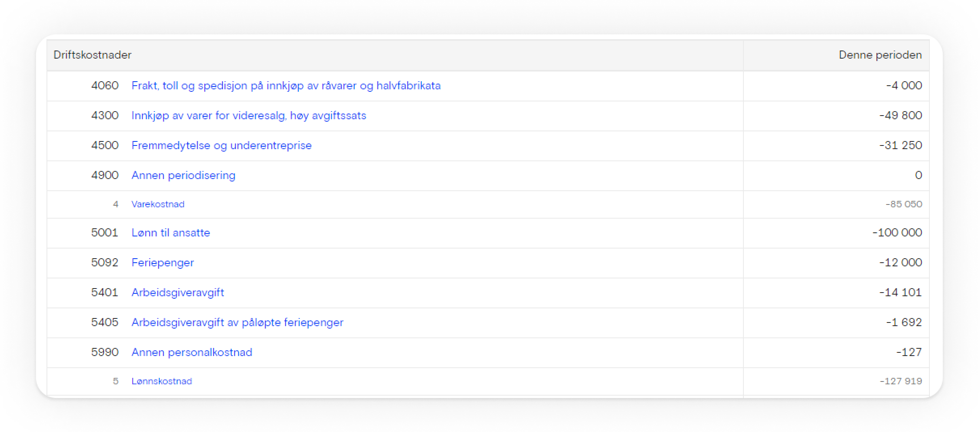Select account number 5990
The image size is (980, 432).
click(105, 352)
